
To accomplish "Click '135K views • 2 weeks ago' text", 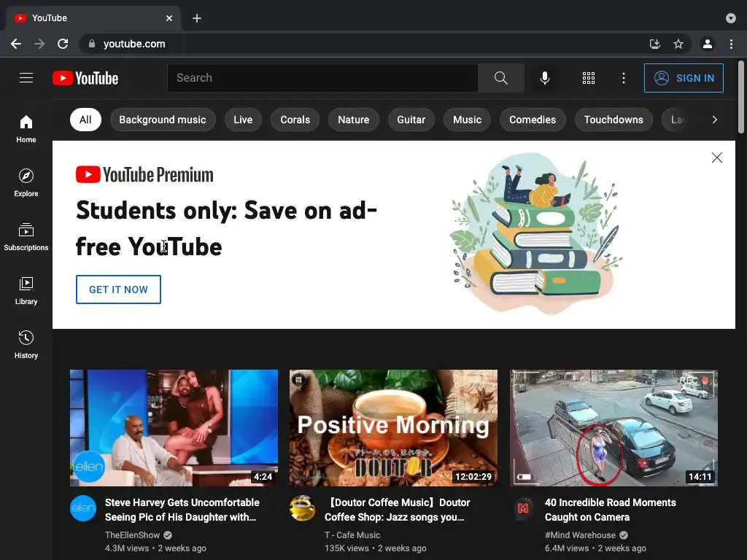I will (x=376, y=548).
